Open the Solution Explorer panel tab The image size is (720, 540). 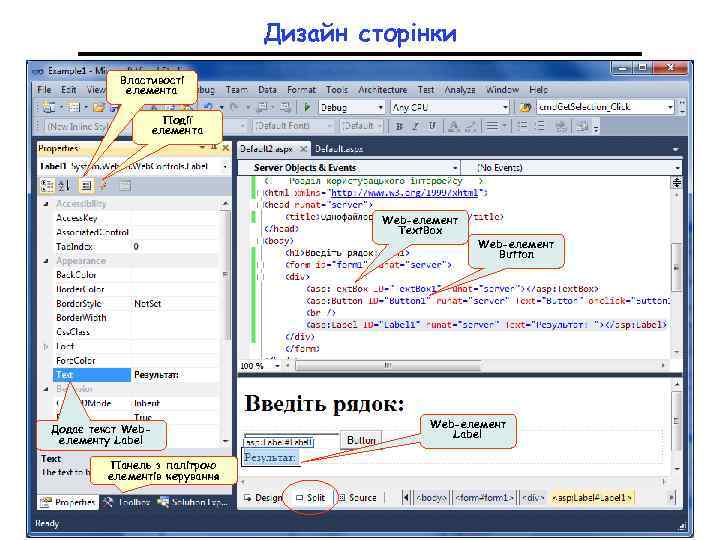193,502
